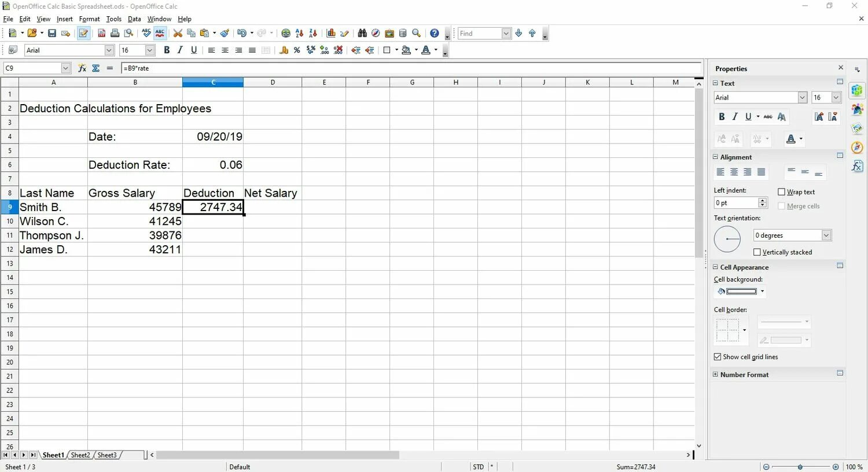Viewport: 868px width, 472px height.
Task: Click the zoom slider handle
Action: (800, 467)
